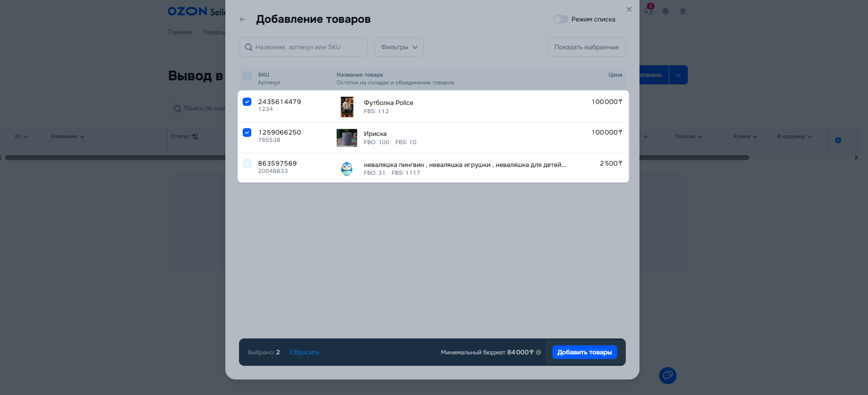Open the penguin неваляшка thumbnail

(347, 169)
